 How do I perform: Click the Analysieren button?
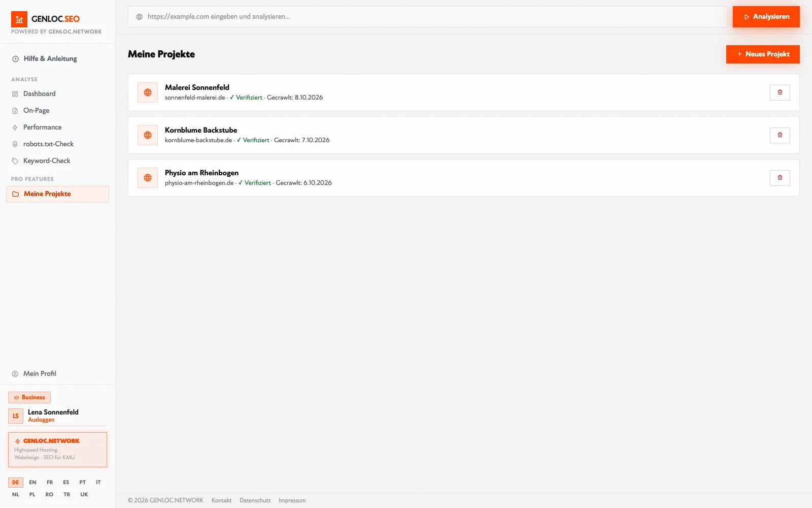(x=766, y=17)
